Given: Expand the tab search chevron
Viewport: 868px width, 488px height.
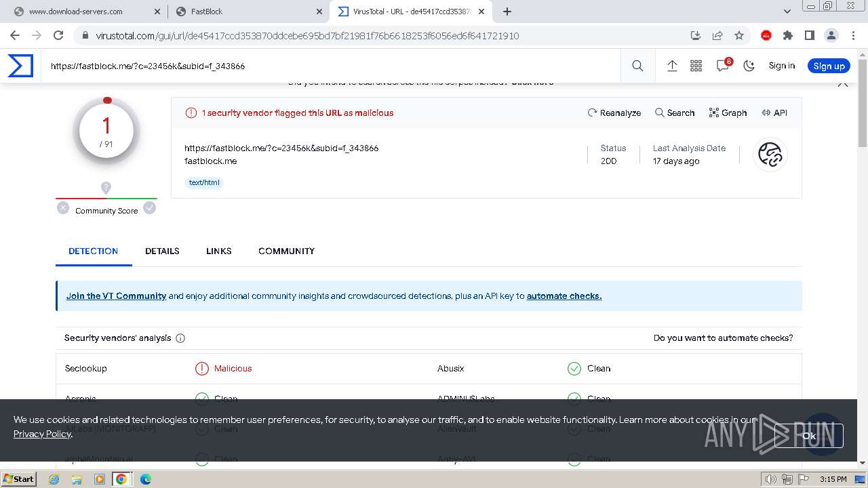Looking at the screenshot, I should click(787, 12).
